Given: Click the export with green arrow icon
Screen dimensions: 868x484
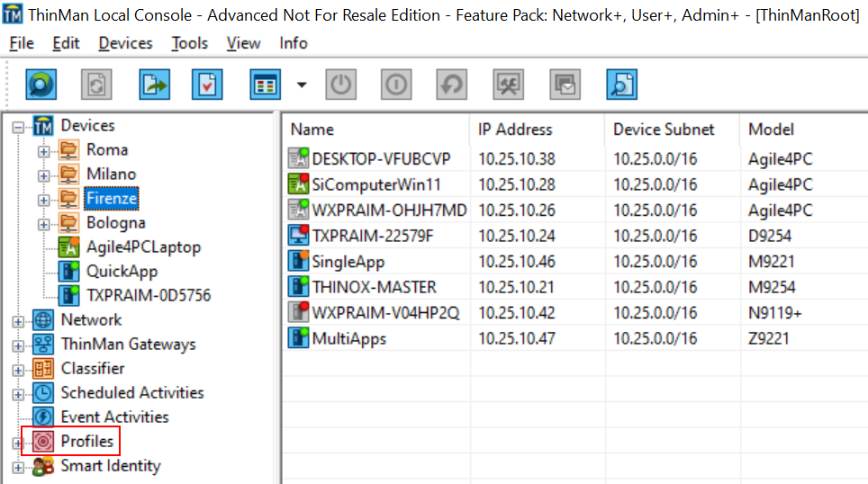Looking at the screenshot, I should pos(155,85).
